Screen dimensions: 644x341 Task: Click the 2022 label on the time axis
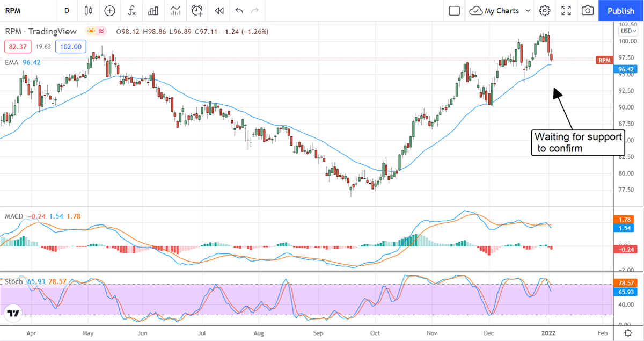point(549,333)
